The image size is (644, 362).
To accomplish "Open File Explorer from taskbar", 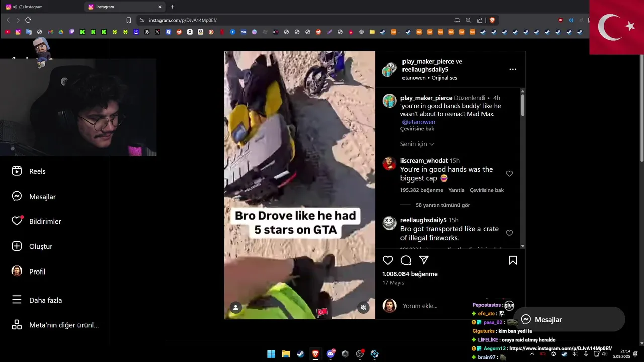I will click(x=286, y=354).
